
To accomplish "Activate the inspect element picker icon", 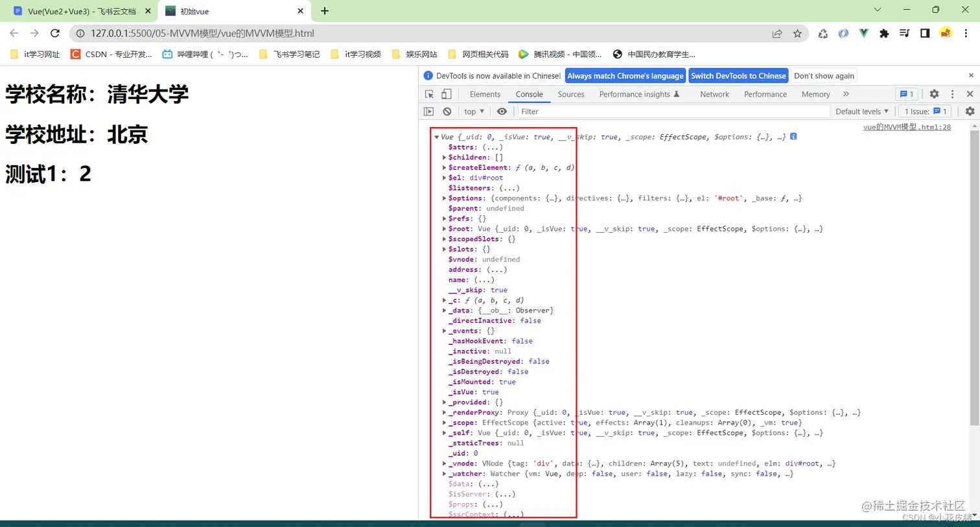I will (429, 94).
